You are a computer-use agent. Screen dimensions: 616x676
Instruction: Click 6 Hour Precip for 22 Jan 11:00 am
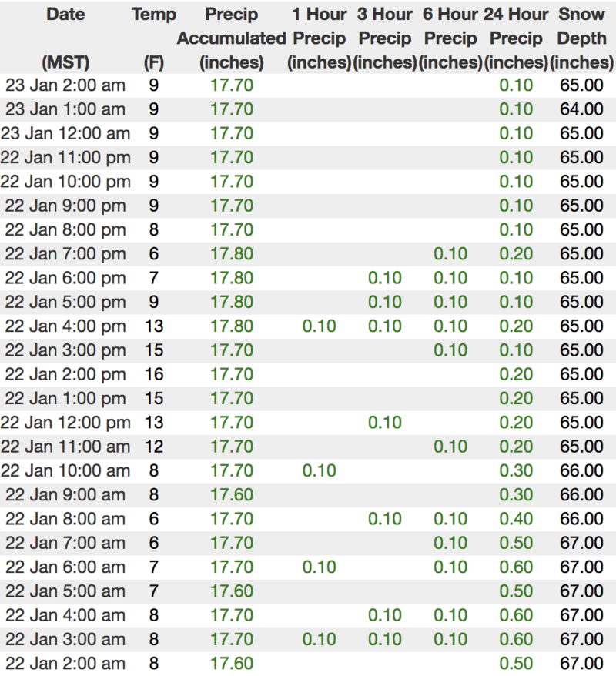(x=450, y=447)
